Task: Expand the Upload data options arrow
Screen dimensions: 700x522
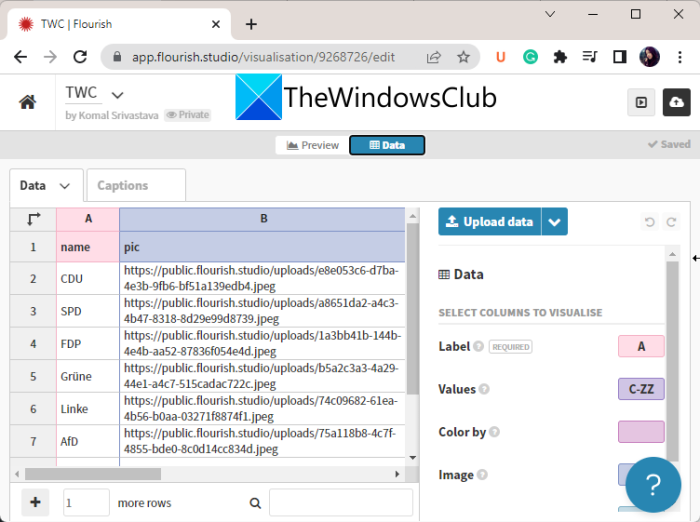Action: pos(554,221)
